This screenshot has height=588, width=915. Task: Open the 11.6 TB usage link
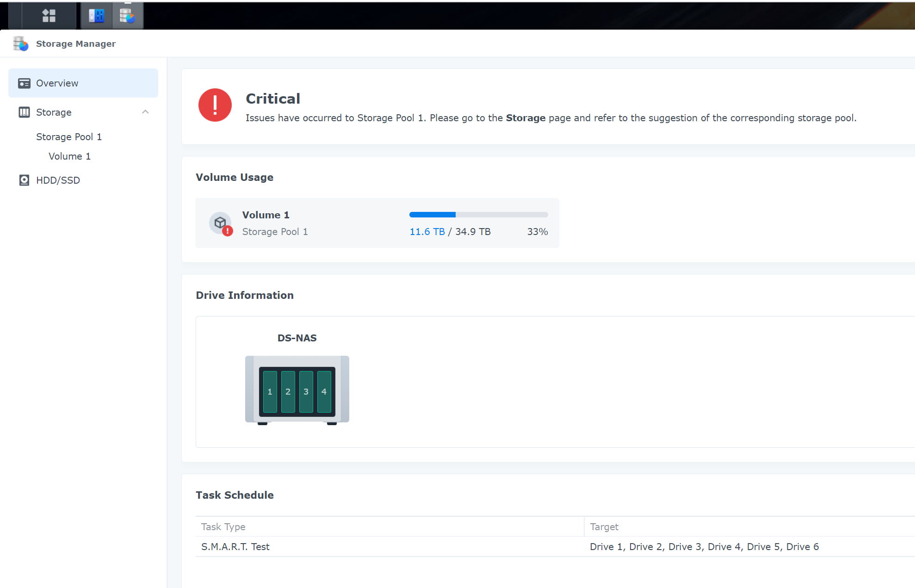(426, 231)
